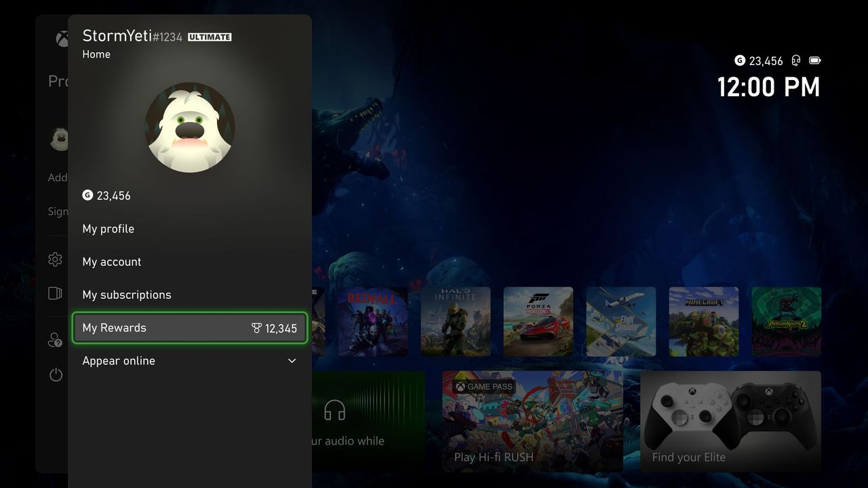Viewport: 868px width, 488px height.
Task: Click the Gamerscore icon in top-right status
Action: [x=740, y=60]
